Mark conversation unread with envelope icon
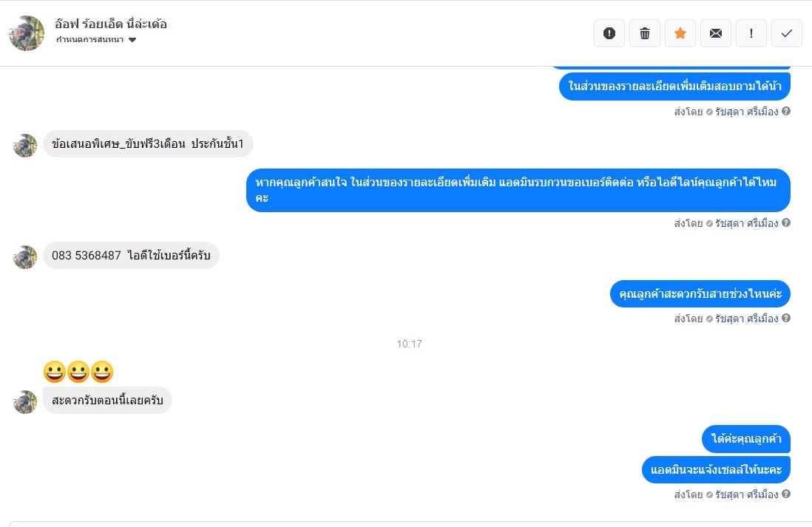The height and width of the screenshot is (527, 812). pos(716,34)
